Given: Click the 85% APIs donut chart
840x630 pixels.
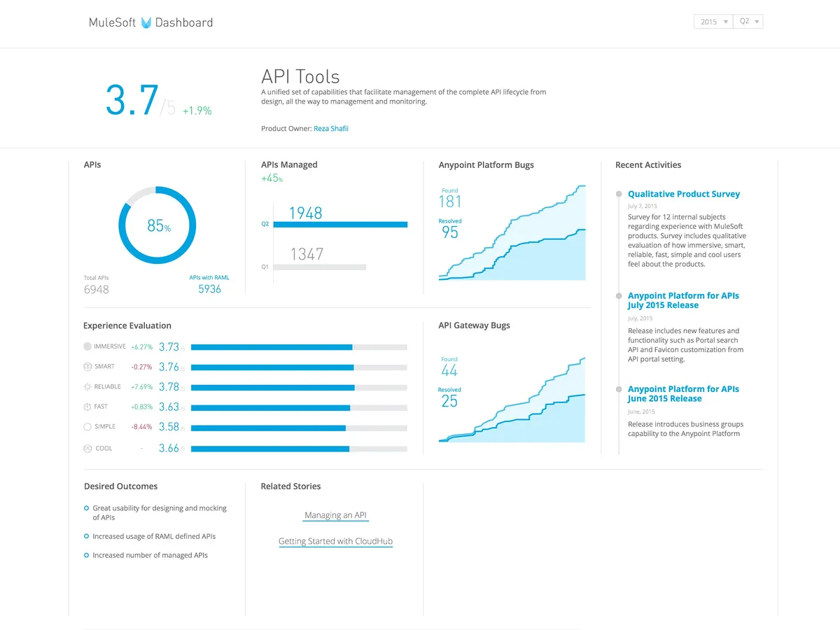Looking at the screenshot, I should [x=157, y=225].
